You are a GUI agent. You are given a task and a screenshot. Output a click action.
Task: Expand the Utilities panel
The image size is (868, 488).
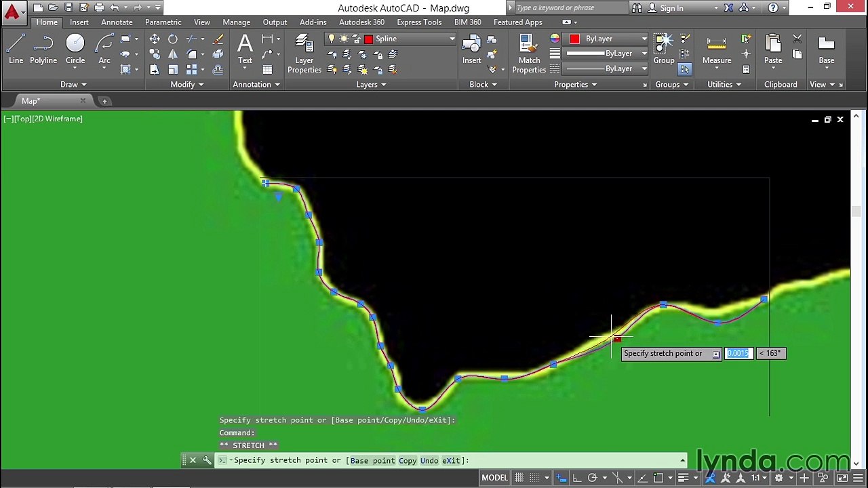pyautogui.click(x=724, y=85)
